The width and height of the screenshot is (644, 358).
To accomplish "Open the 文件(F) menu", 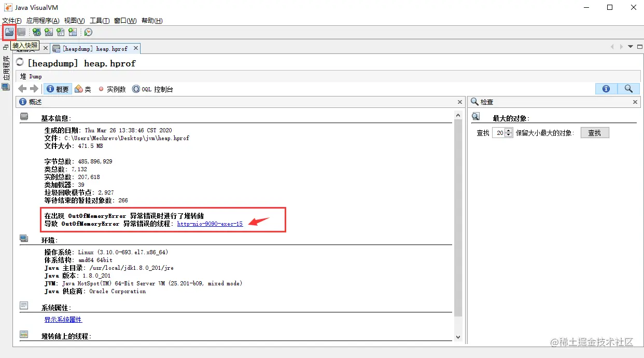I will click(x=12, y=20).
